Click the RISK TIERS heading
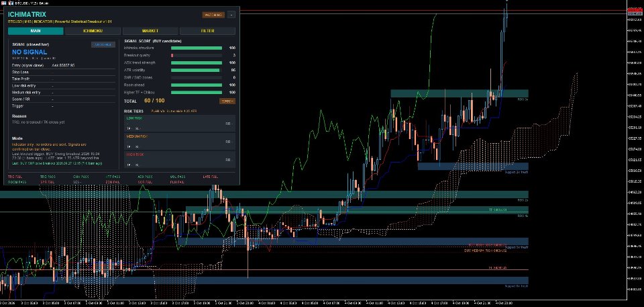The width and height of the screenshot is (644, 307). tap(135, 111)
